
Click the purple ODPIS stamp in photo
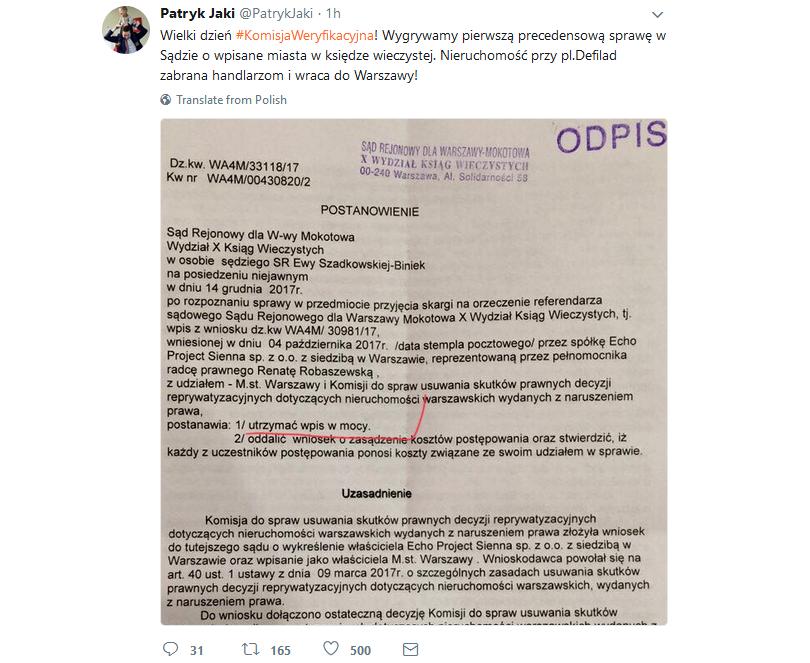611,136
